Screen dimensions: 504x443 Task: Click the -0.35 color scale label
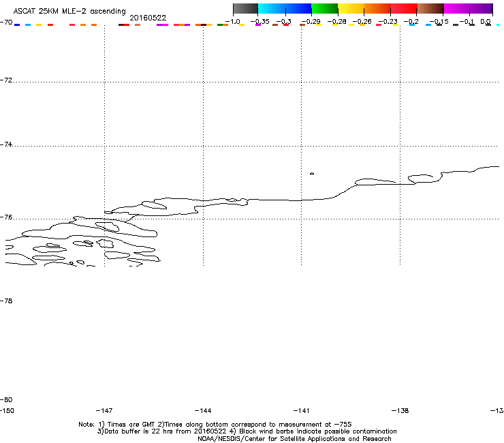[259, 22]
